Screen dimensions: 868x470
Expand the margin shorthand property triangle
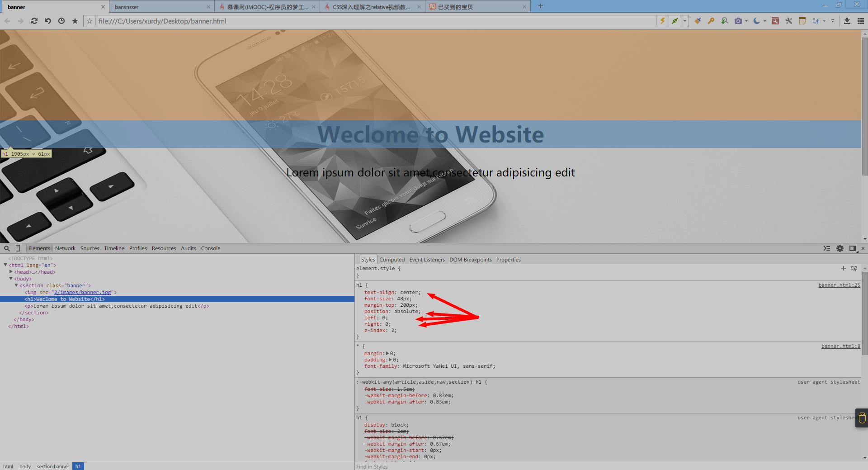(x=387, y=353)
